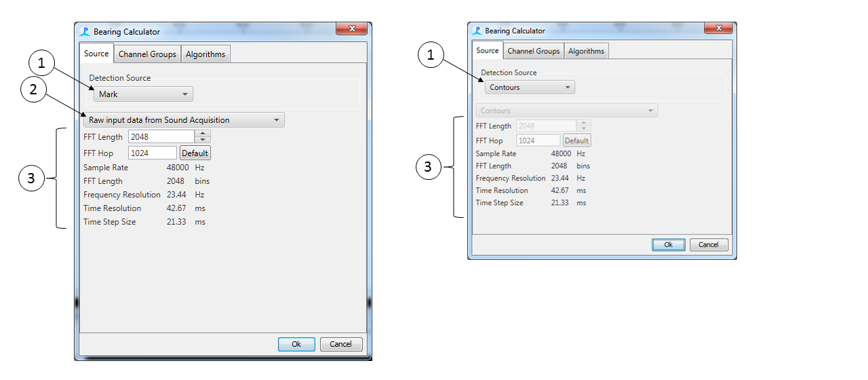
Task: Click Ok in the right Bearing Calculator window
Action: 669,245
